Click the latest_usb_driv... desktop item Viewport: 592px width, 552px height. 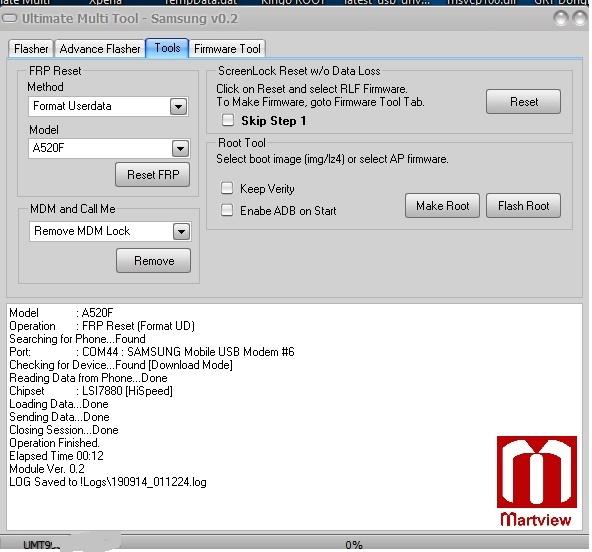coord(386,2)
